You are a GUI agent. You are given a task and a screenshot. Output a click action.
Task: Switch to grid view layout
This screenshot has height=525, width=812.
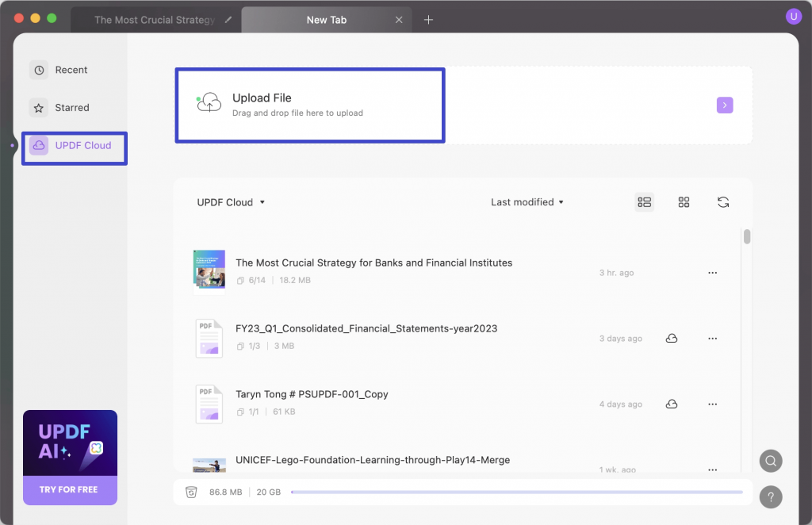point(684,202)
